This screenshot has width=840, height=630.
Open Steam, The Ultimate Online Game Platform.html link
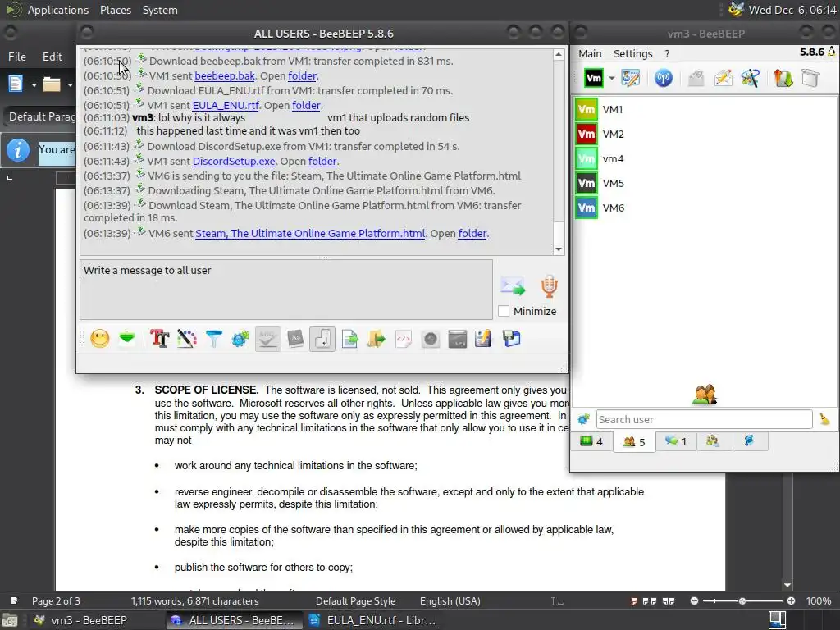point(310,234)
